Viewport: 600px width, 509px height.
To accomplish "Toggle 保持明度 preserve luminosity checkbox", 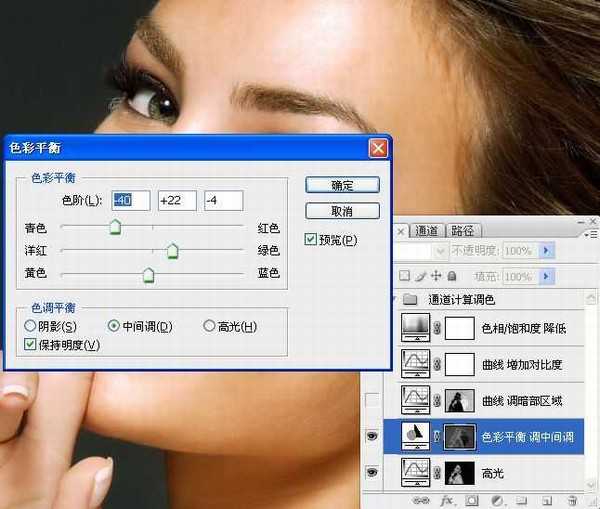I will coord(31,345).
